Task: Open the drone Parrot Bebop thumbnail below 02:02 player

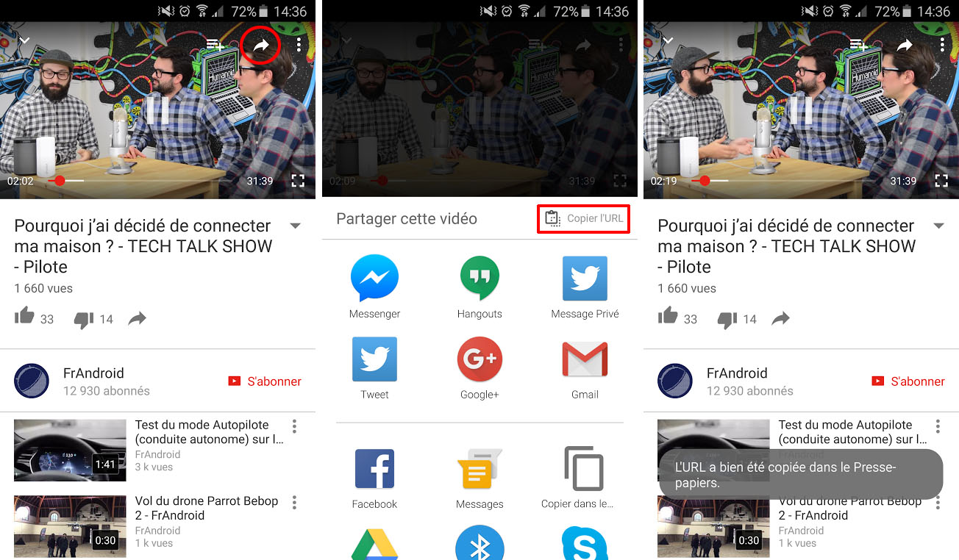Action: 70,526
